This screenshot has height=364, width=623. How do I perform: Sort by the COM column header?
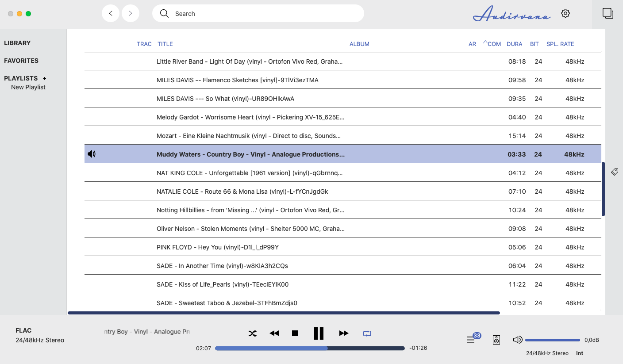(x=494, y=44)
